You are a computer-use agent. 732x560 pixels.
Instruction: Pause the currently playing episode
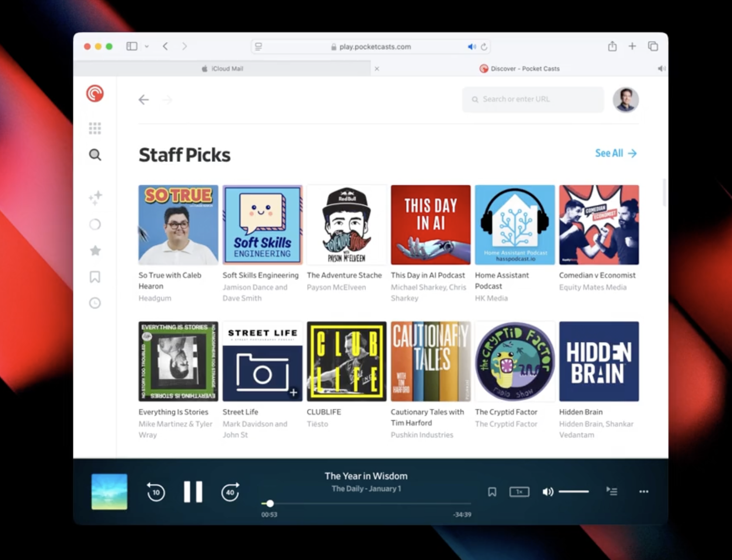193,491
